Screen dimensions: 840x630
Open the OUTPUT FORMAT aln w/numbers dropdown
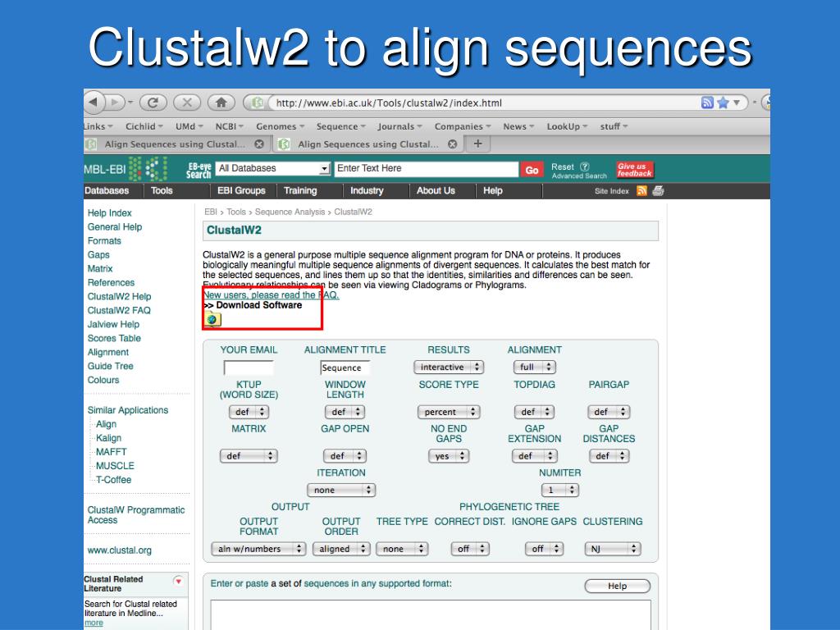(x=258, y=549)
